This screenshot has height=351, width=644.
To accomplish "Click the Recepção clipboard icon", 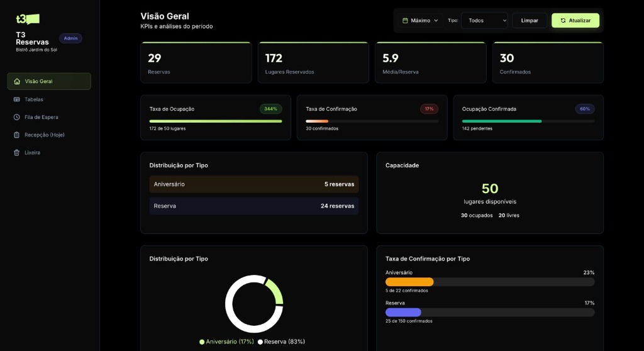I will point(17,135).
